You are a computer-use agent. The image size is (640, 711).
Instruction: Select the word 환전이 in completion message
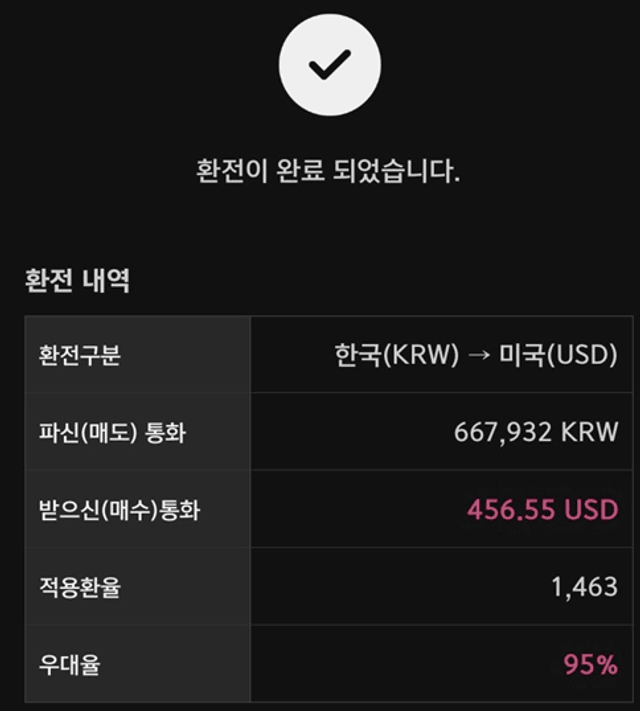tap(232, 171)
